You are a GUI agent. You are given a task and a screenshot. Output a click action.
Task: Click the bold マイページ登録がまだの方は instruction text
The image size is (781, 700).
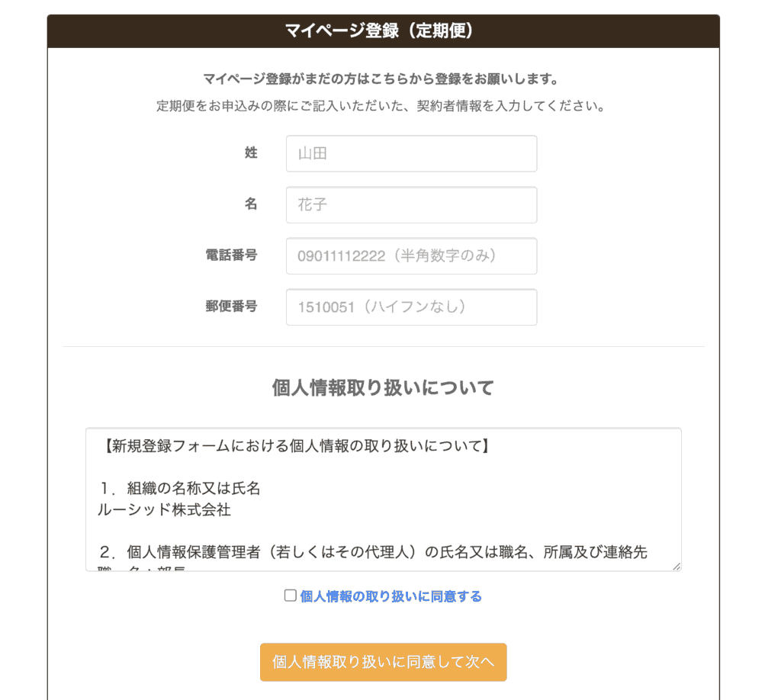pyautogui.click(x=381, y=79)
